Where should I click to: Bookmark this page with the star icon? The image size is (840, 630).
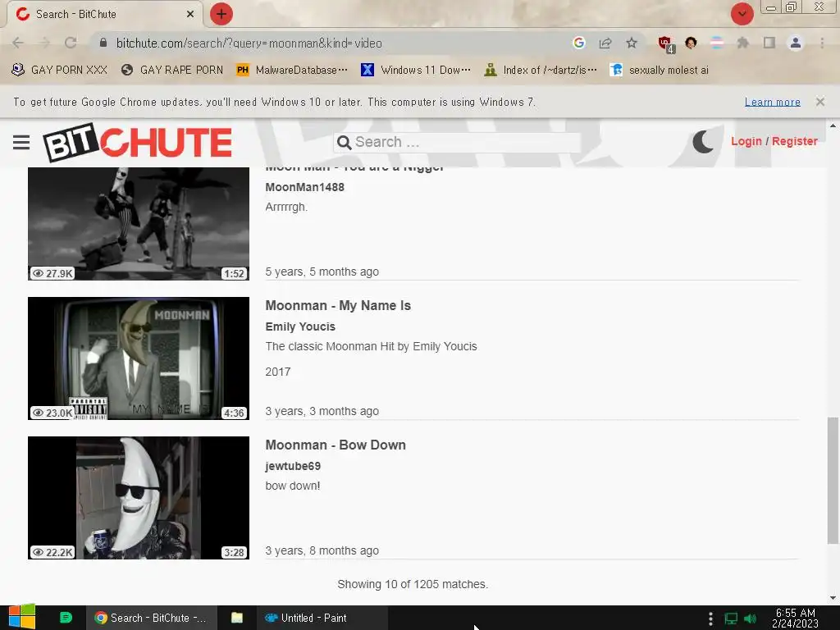click(632, 43)
